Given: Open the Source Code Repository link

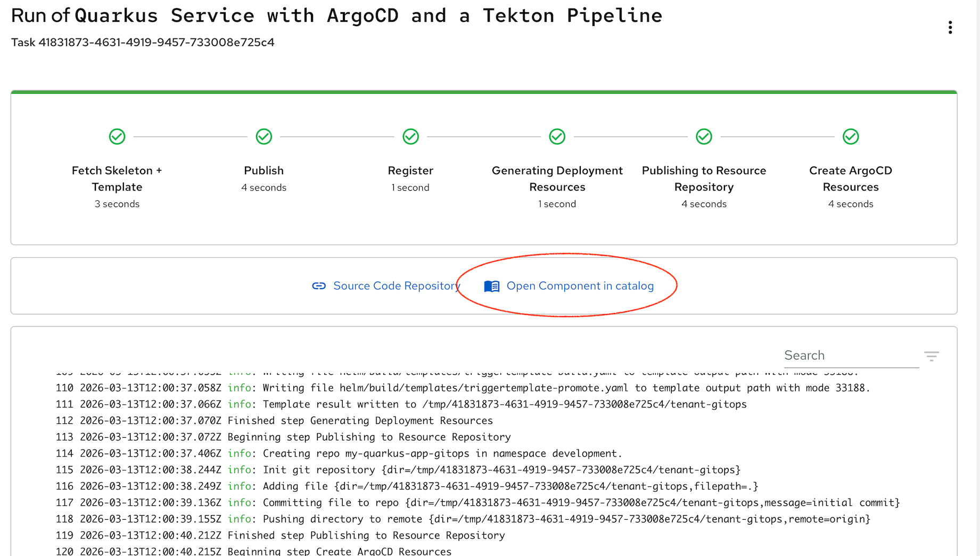Looking at the screenshot, I should pos(396,286).
